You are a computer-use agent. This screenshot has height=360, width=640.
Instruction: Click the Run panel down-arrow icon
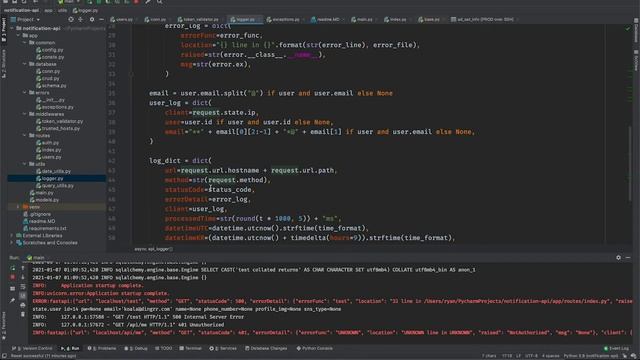(x=23, y=277)
